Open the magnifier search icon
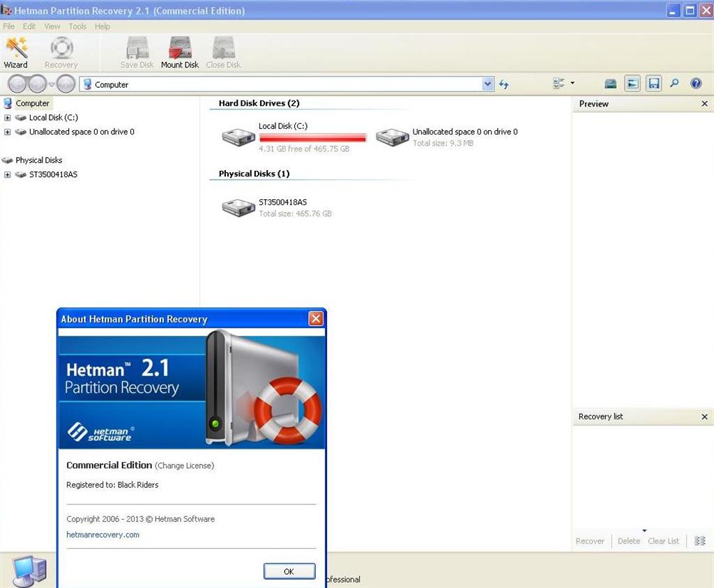The image size is (714, 588). (x=674, y=84)
